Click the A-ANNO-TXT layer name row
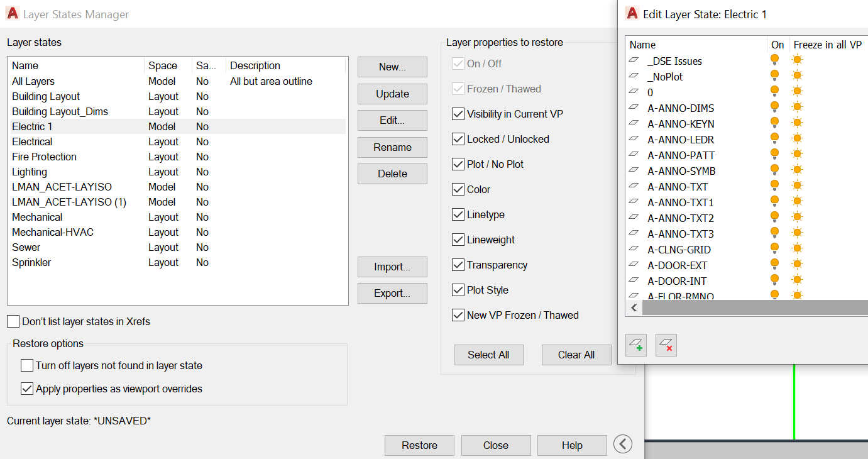868x459 pixels. [678, 186]
